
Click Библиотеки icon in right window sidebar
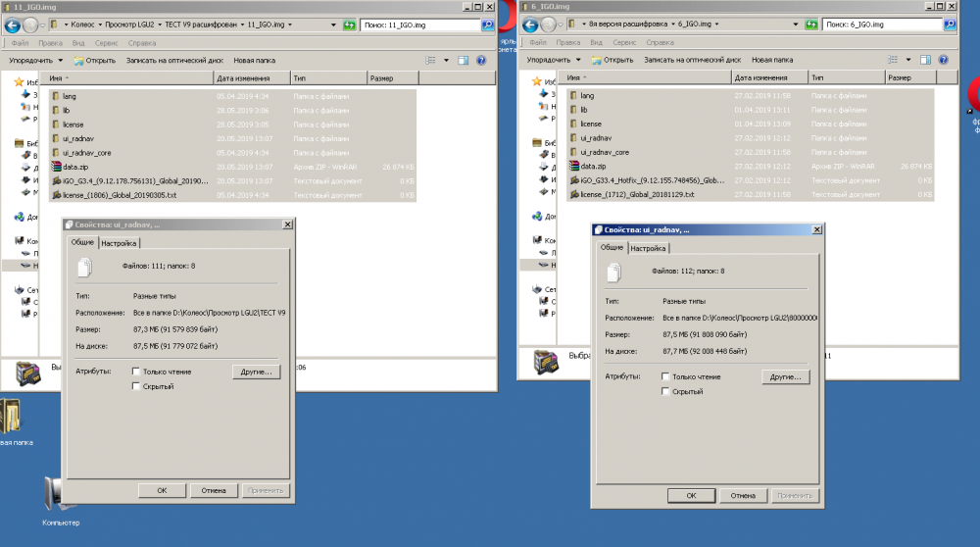(x=537, y=142)
